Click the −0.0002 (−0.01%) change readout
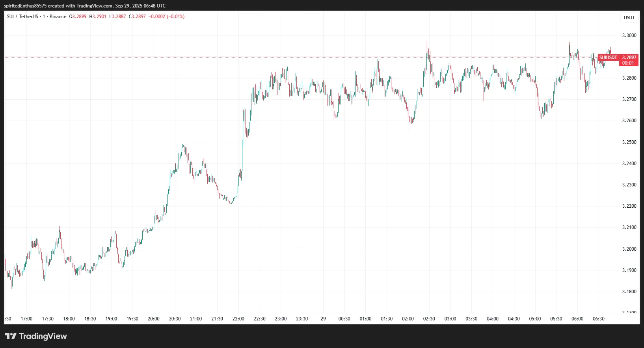The height and width of the screenshot is (348, 644). point(166,17)
